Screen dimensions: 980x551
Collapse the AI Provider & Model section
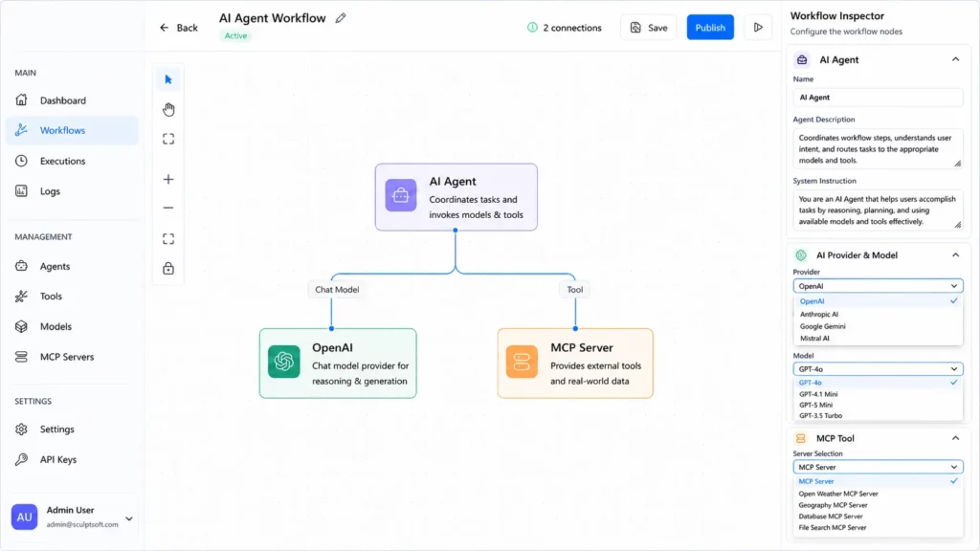tap(956, 254)
